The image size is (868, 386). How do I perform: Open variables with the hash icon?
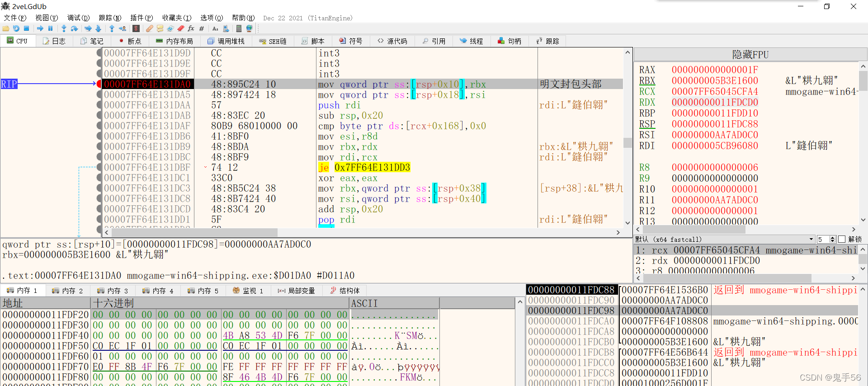coord(202,28)
